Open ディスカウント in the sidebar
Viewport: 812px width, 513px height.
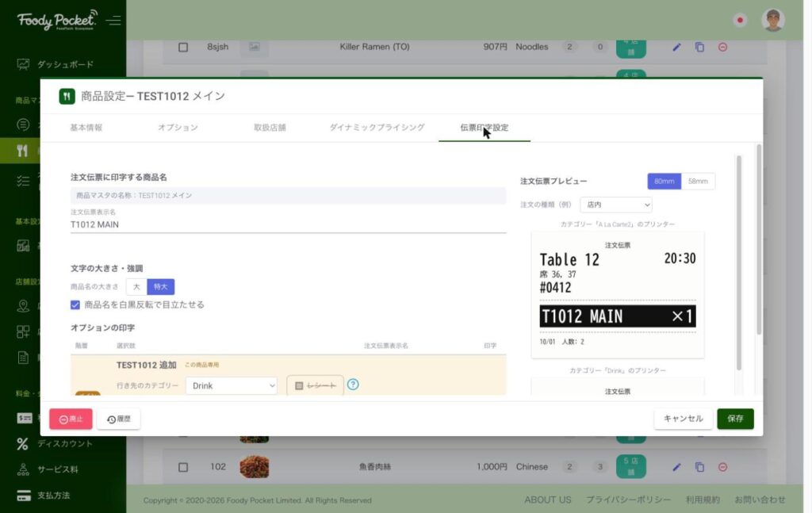pos(65,444)
